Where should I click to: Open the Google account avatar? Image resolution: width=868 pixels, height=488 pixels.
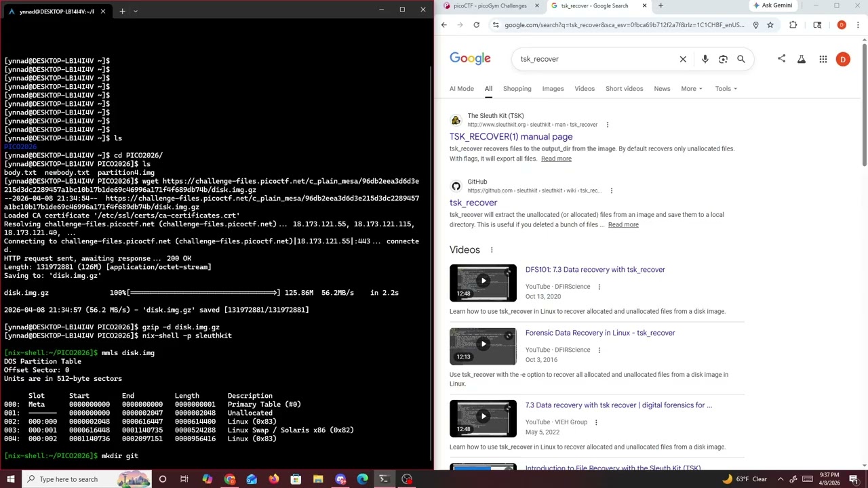click(x=843, y=59)
